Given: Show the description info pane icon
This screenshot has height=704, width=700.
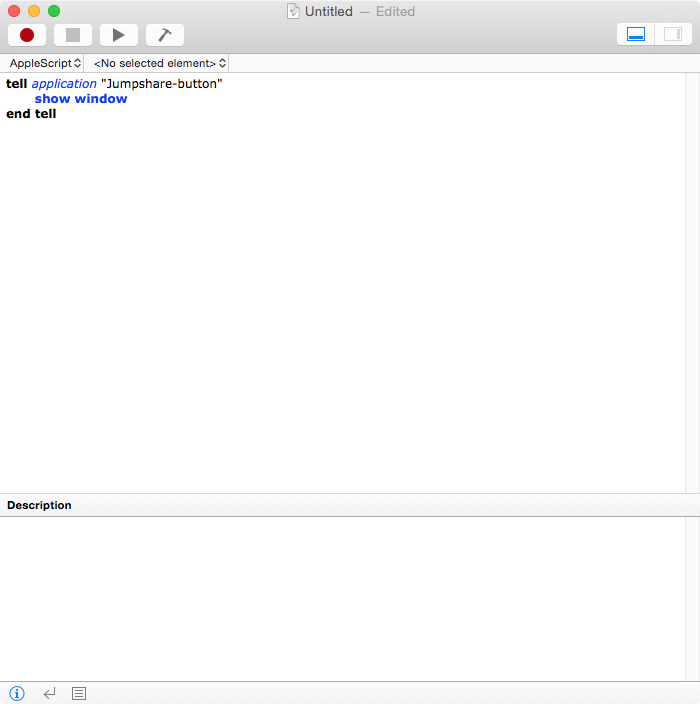Looking at the screenshot, I should pos(17,693).
